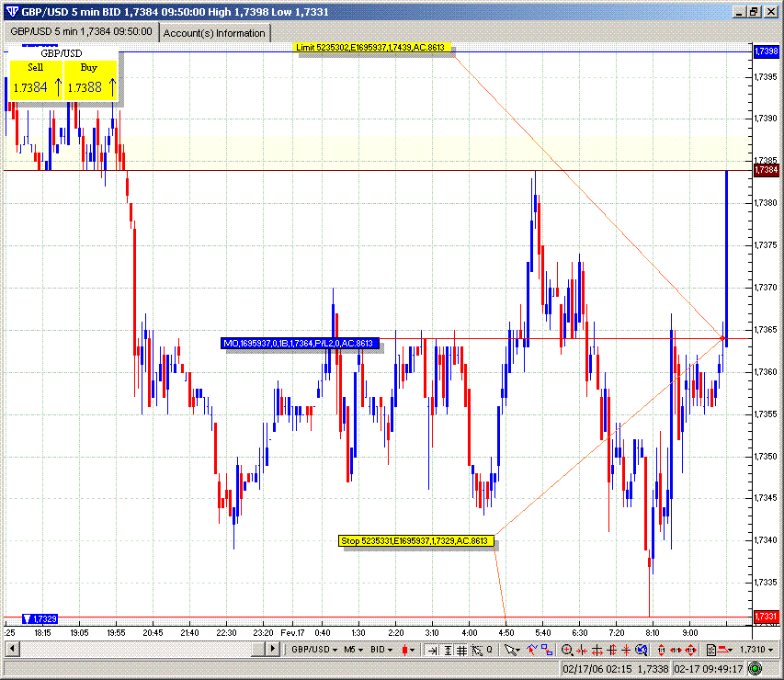The image size is (784, 680).
Task: Click the application logo in title bar
Action: pyautogui.click(x=13, y=12)
